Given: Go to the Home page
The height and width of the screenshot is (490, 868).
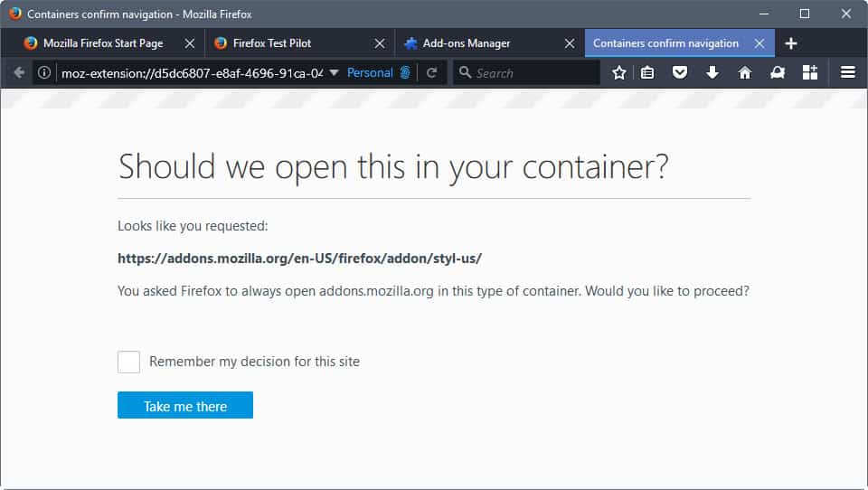Looking at the screenshot, I should coord(745,72).
